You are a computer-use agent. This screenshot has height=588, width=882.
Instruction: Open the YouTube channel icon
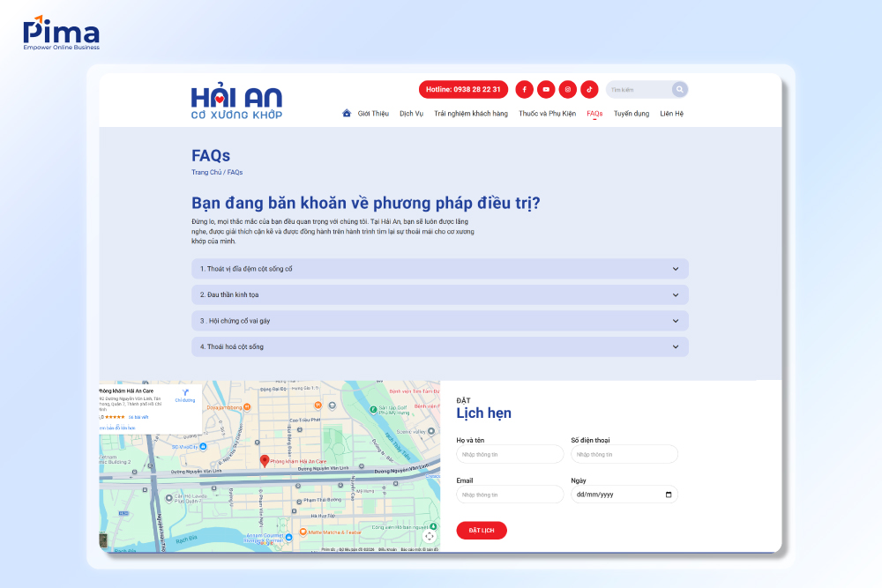click(x=546, y=89)
